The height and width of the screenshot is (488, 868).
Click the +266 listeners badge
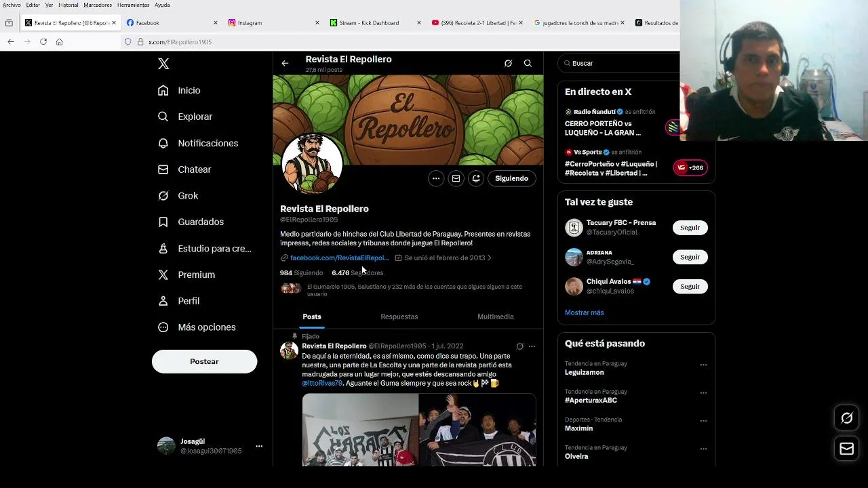click(690, 167)
